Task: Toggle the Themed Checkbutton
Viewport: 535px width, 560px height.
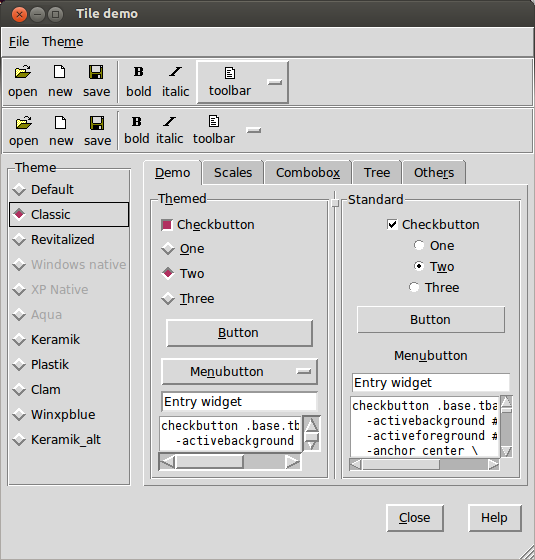Action: pyautogui.click(x=167, y=225)
